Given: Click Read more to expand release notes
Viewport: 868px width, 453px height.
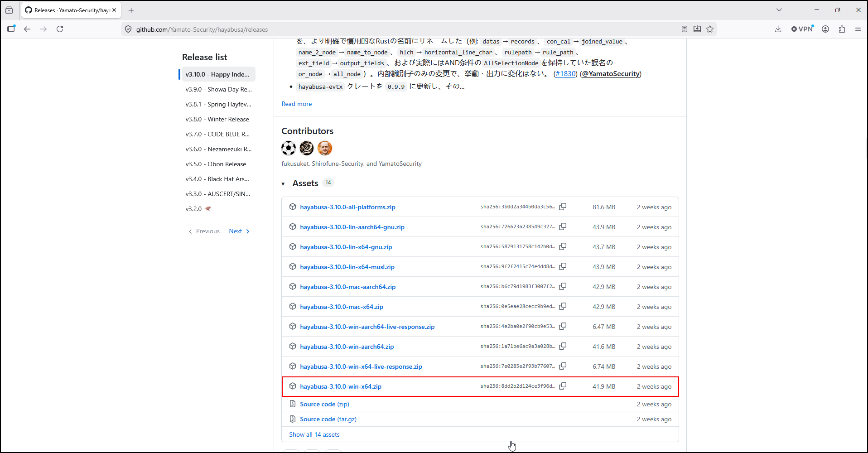Looking at the screenshot, I should [297, 104].
